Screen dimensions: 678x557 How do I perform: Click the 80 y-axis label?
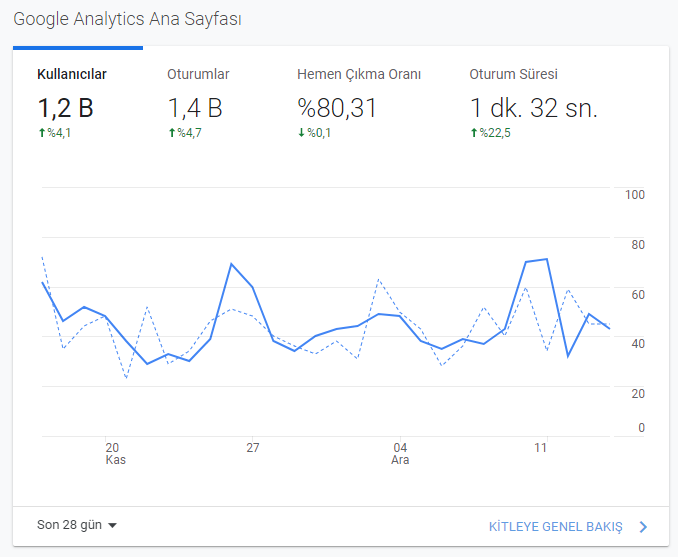(638, 245)
